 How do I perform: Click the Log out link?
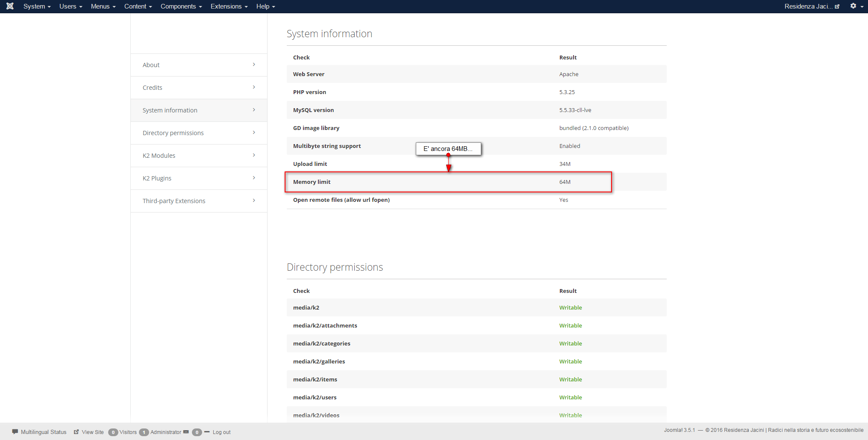[221, 432]
